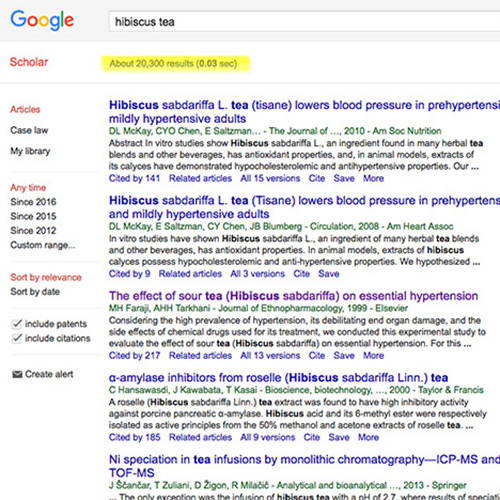Open the Scholar home link
The width and height of the screenshot is (500, 500).
[29, 62]
